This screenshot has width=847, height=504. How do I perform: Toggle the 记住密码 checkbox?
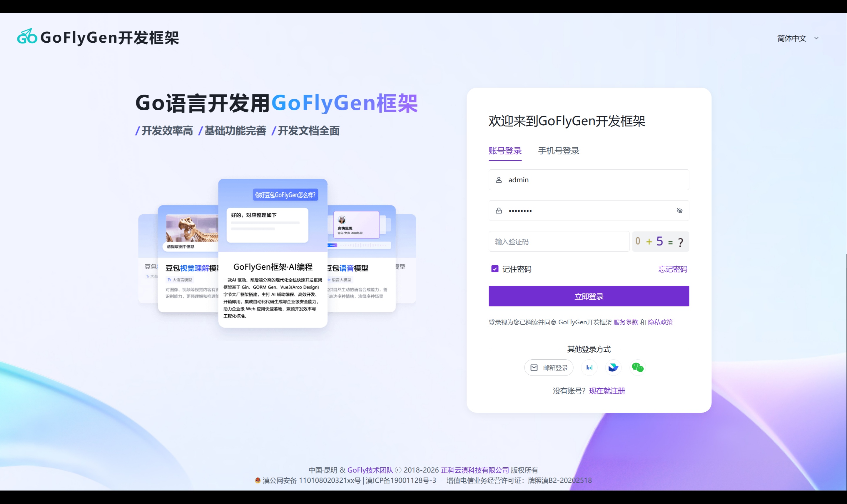coord(495,269)
